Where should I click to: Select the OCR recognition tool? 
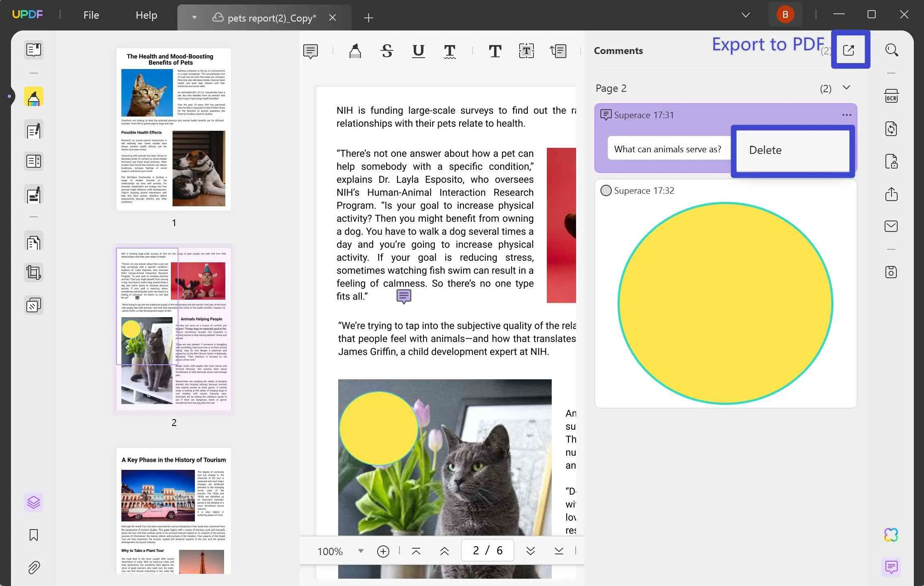(891, 95)
